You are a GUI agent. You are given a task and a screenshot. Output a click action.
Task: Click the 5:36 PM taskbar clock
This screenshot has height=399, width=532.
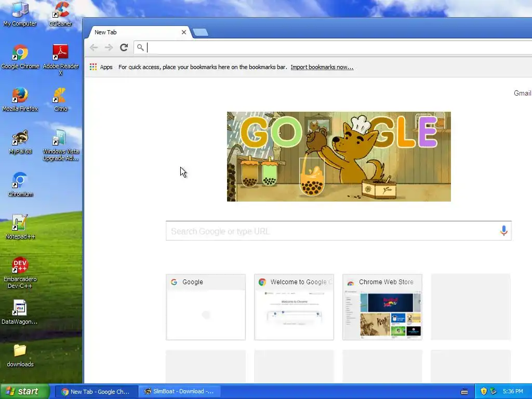point(513,392)
